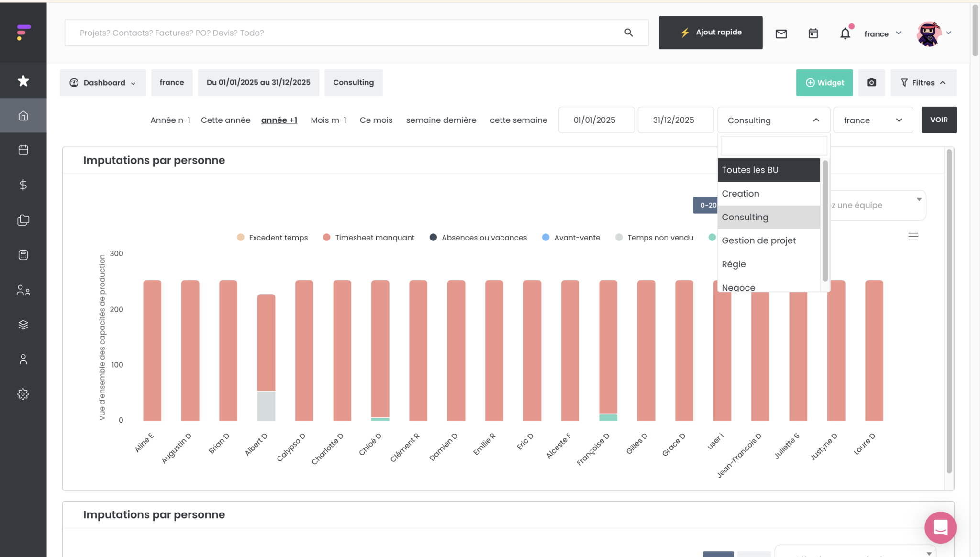Click the favorites star sidebar icon

(x=23, y=81)
